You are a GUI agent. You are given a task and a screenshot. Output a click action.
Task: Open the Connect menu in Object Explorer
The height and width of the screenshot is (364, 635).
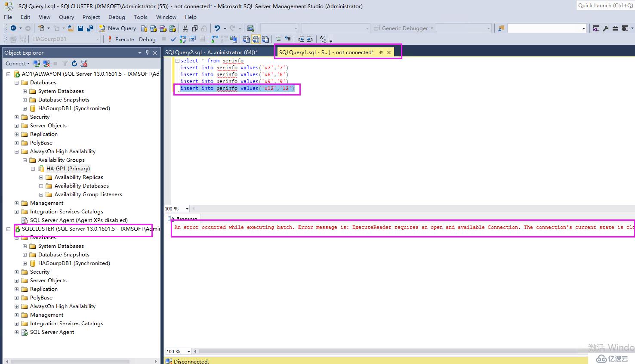click(x=18, y=64)
